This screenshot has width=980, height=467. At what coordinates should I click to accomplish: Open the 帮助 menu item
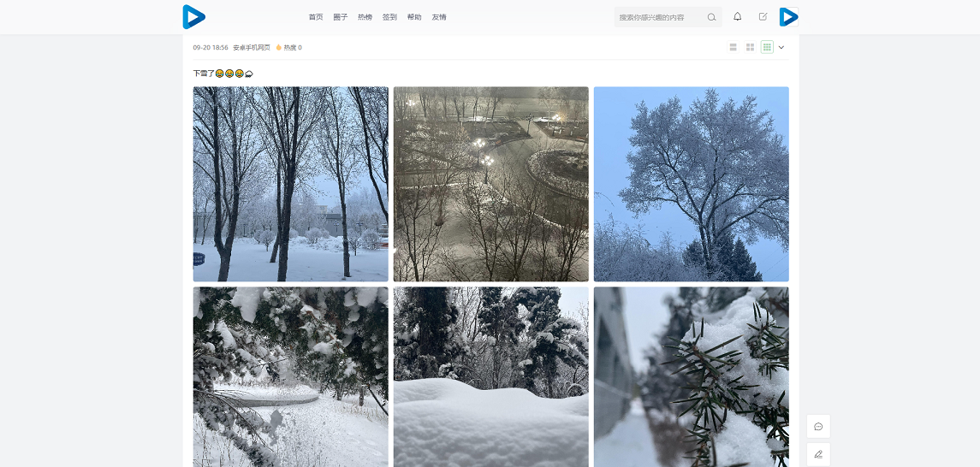pyautogui.click(x=414, y=17)
